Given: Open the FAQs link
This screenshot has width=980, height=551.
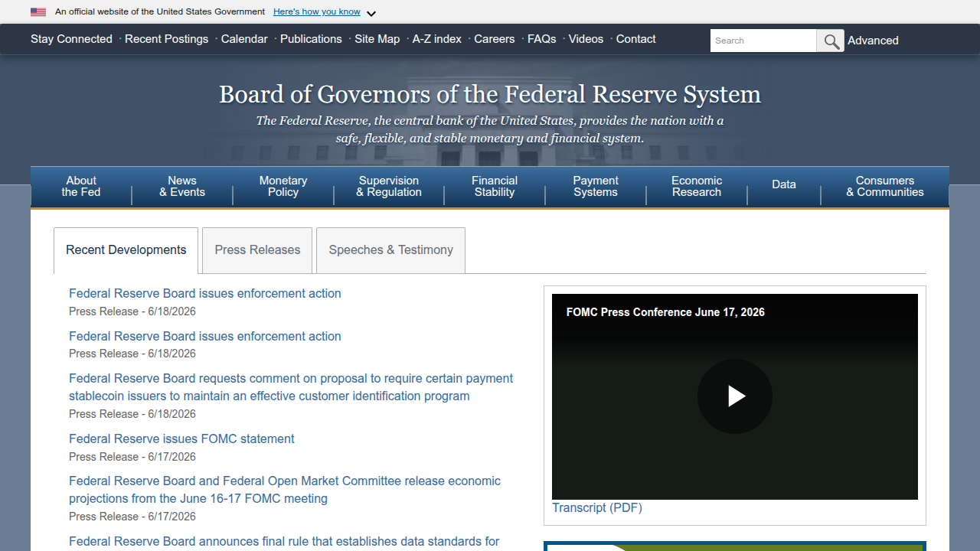Looking at the screenshot, I should 542,39.
